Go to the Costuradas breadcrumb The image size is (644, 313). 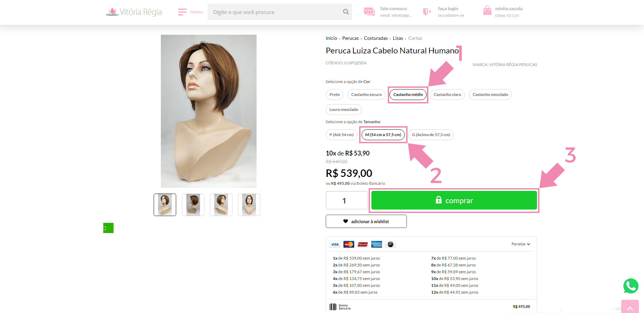[x=375, y=38]
